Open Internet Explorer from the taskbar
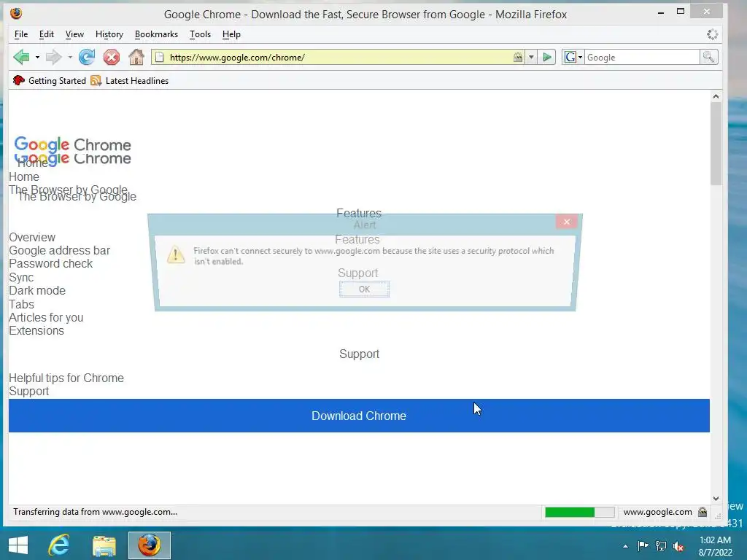The image size is (747, 560). click(x=59, y=545)
